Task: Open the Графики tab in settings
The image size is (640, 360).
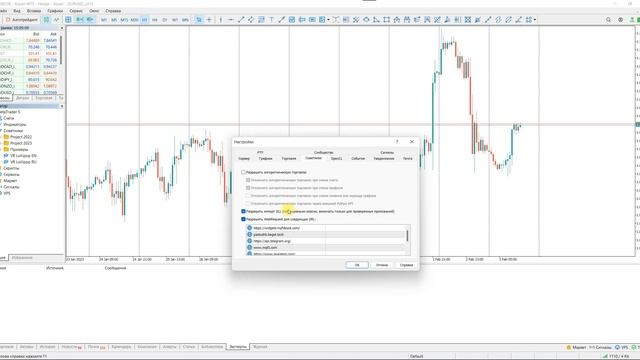Action: (265, 158)
